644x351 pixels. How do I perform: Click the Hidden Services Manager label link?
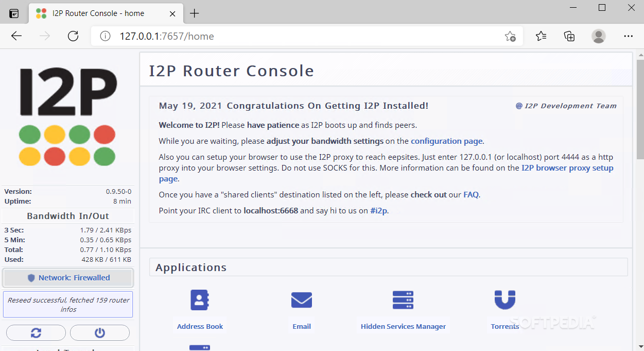[403, 326]
